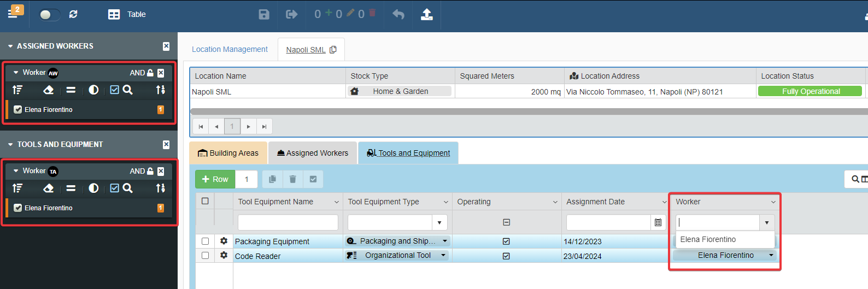Viewport: 868px width, 289px height.
Task: Click calendar icon in Assignment Date filter
Action: click(658, 222)
